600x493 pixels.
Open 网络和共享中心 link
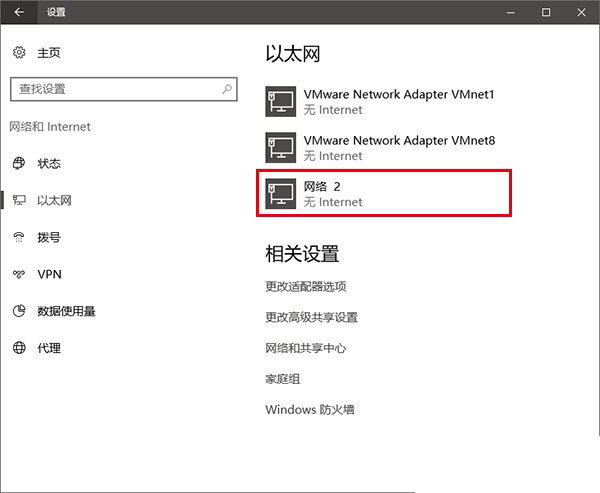click(305, 348)
